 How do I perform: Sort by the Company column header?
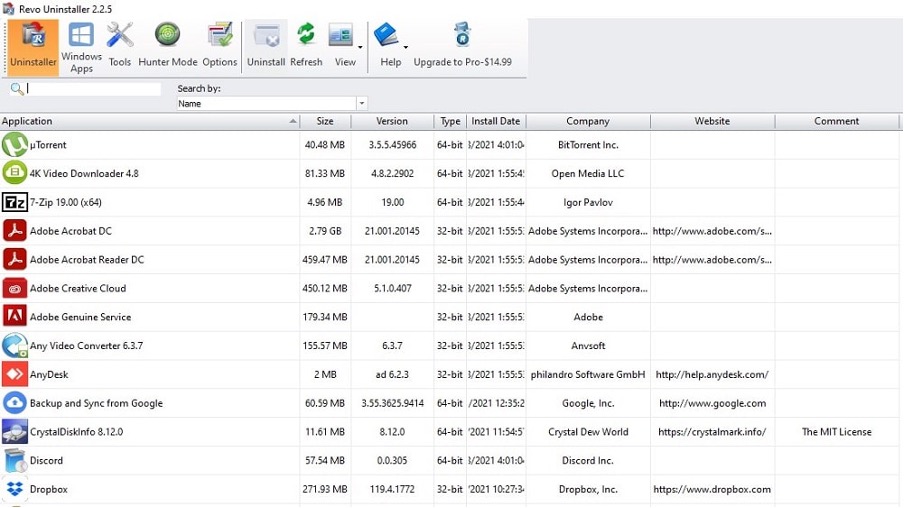(587, 121)
